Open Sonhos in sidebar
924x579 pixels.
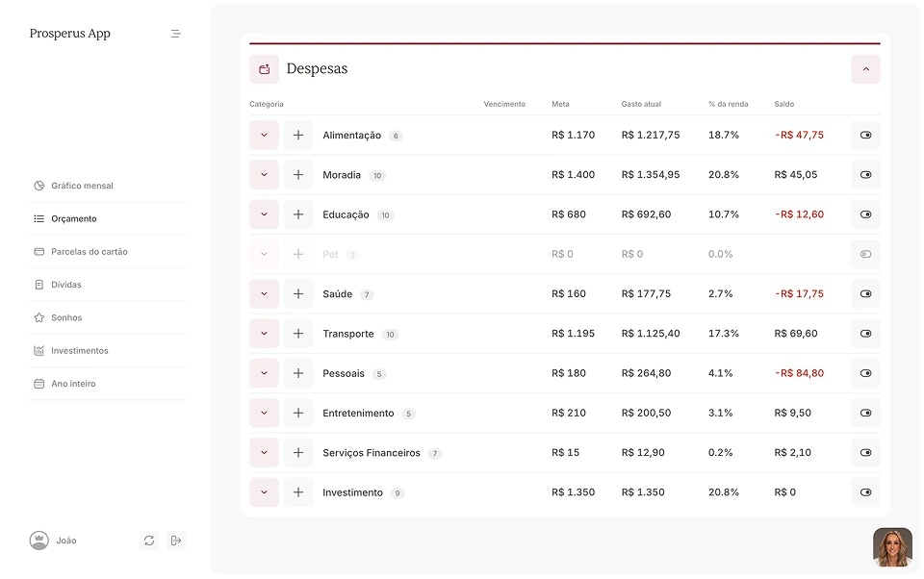click(107, 317)
